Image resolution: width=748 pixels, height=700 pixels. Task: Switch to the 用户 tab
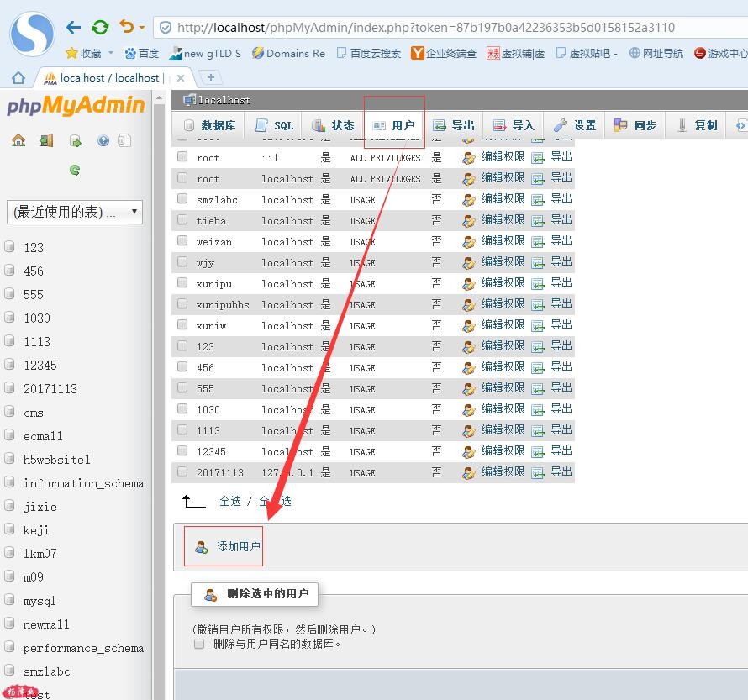pyautogui.click(x=394, y=125)
